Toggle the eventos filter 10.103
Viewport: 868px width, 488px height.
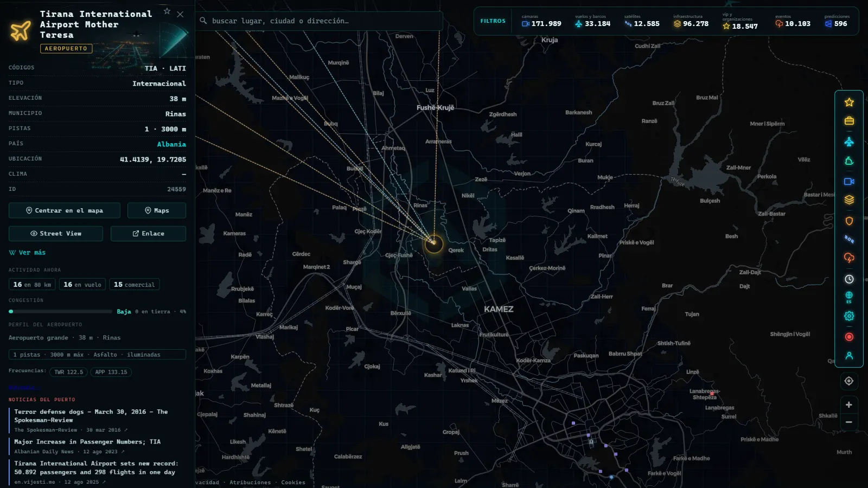793,21
